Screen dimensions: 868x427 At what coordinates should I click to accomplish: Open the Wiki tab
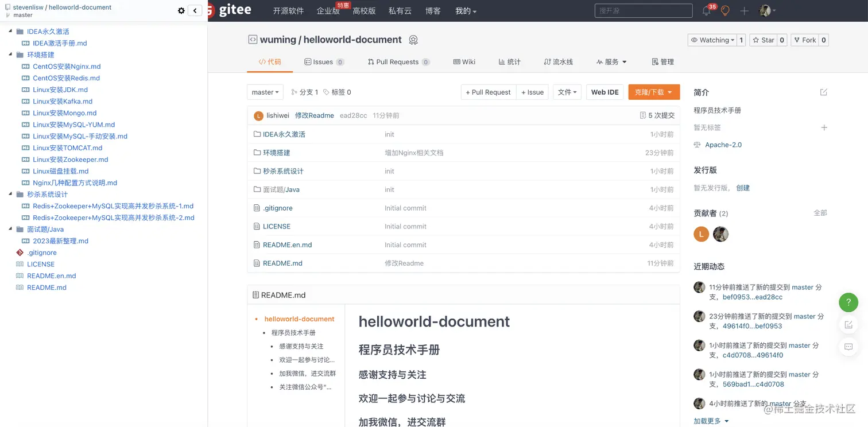pyautogui.click(x=464, y=62)
